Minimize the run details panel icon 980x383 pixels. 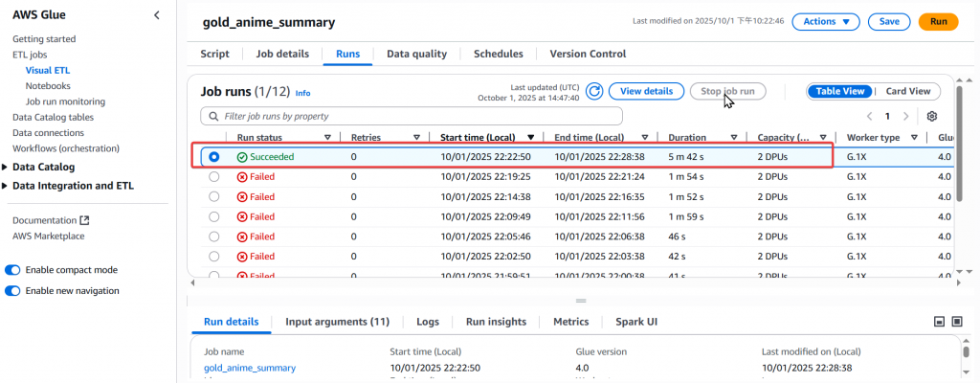[939, 321]
